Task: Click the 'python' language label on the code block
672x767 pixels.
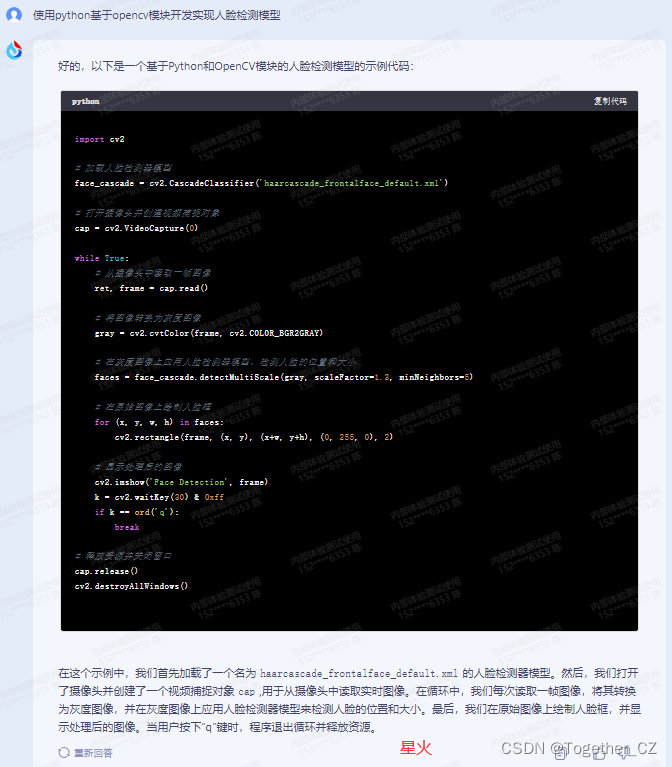Action: pyautogui.click(x=86, y=101)
